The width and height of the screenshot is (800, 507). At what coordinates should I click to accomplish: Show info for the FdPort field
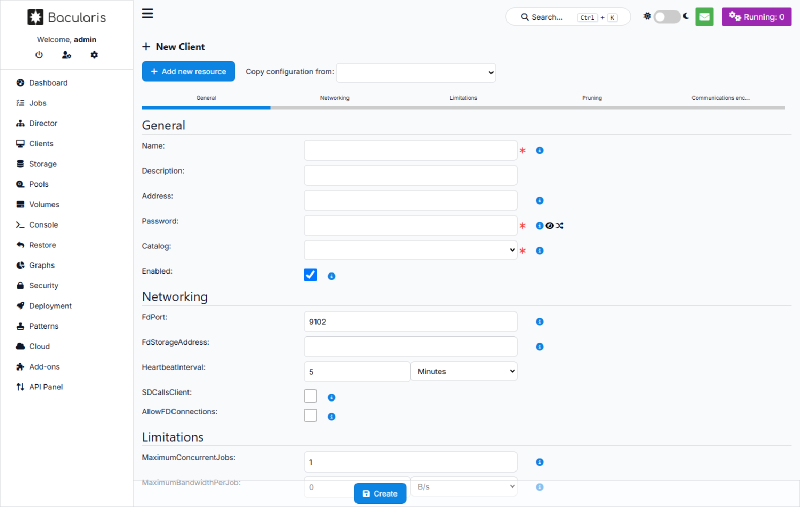(x=539, y=321)
